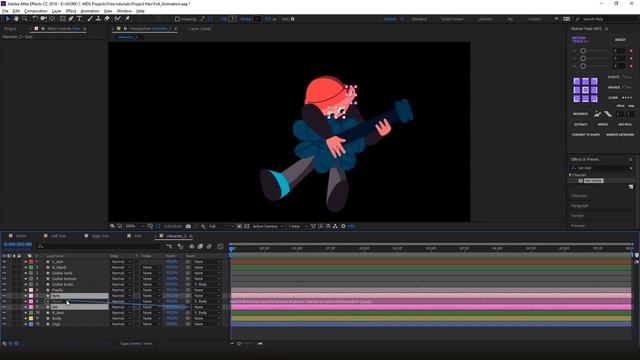Select the Hand tool
640x360 pixels.
(x=16, y=19)
